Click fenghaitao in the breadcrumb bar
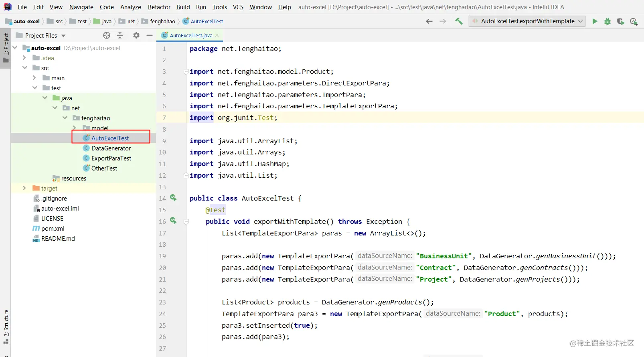644x357 pixels. tap(158, 21)
